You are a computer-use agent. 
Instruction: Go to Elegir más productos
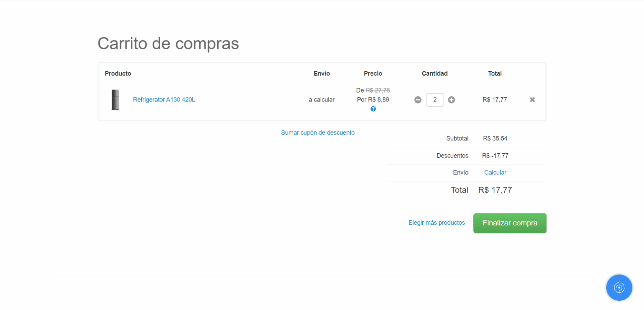(x=436, y=223)
